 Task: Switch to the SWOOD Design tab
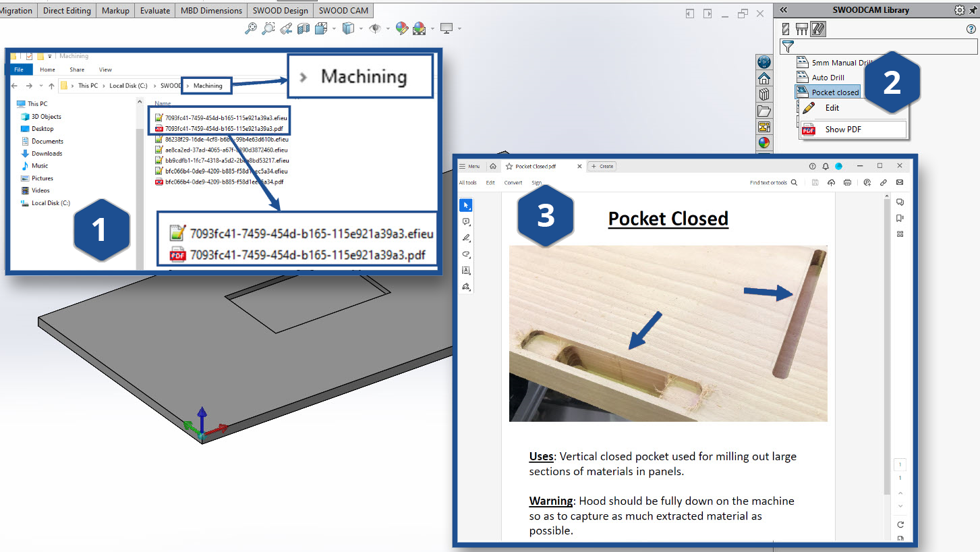pyautogui.click(x=280, y=10)
